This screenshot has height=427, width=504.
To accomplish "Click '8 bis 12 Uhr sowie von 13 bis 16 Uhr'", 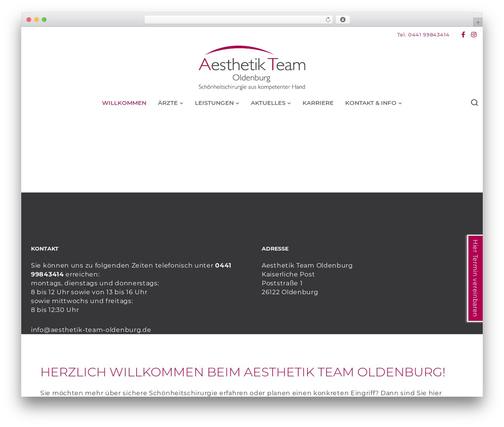I will [x=89, y=292].
